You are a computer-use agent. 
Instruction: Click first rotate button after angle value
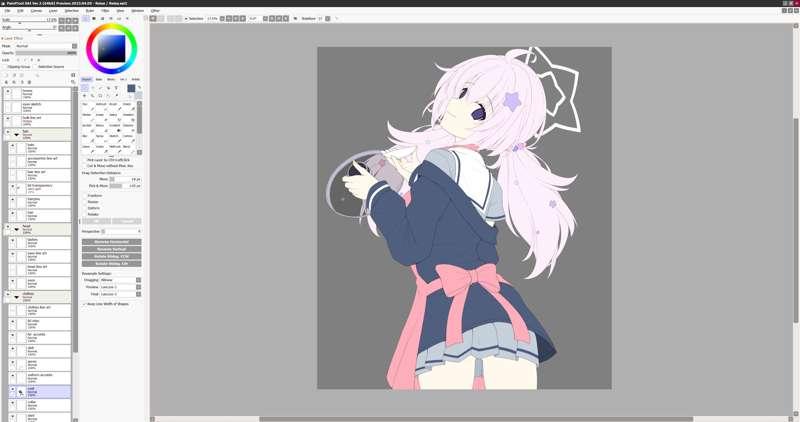click(x=265, y=18)
